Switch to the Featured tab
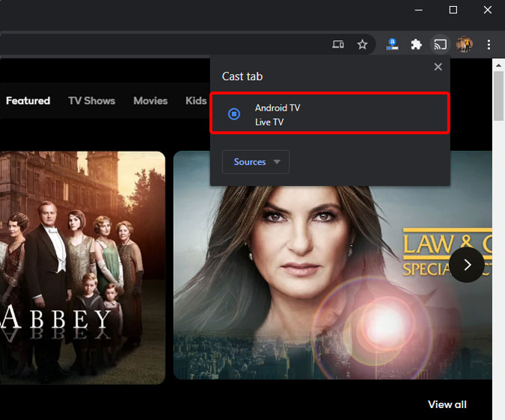 coord(28,101)
